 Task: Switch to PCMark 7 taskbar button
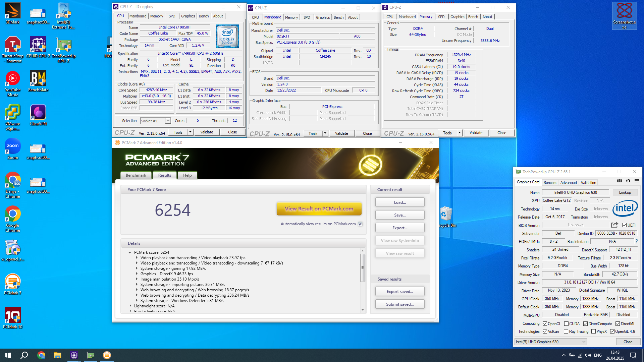click(x=107, y=355)
